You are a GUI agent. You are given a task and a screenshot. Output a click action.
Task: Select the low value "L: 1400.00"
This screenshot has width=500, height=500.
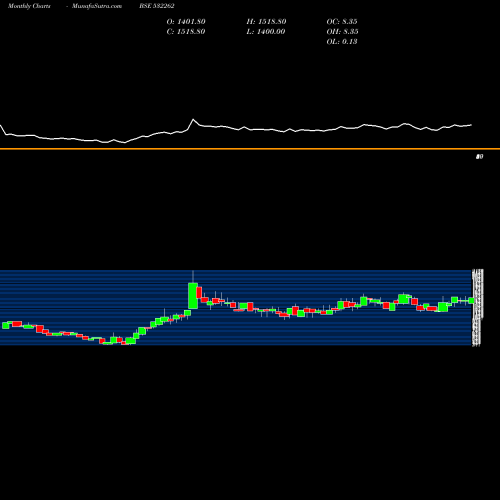click(266, 32)
